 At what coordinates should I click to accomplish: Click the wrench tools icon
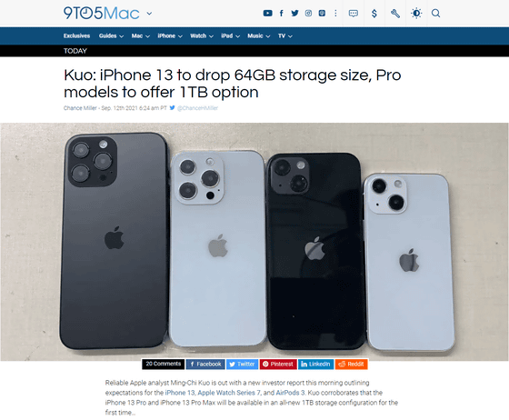(x=395, y=14)
